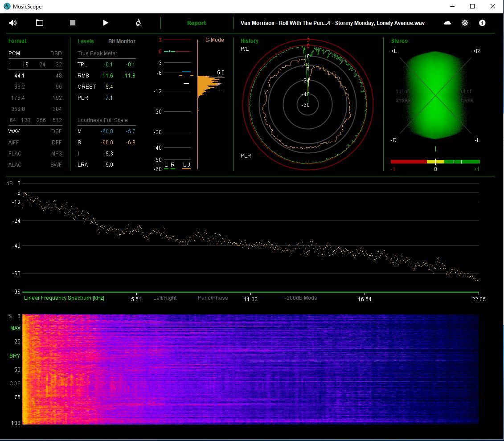Click the S-Mode loudness label

pos(214,40)
